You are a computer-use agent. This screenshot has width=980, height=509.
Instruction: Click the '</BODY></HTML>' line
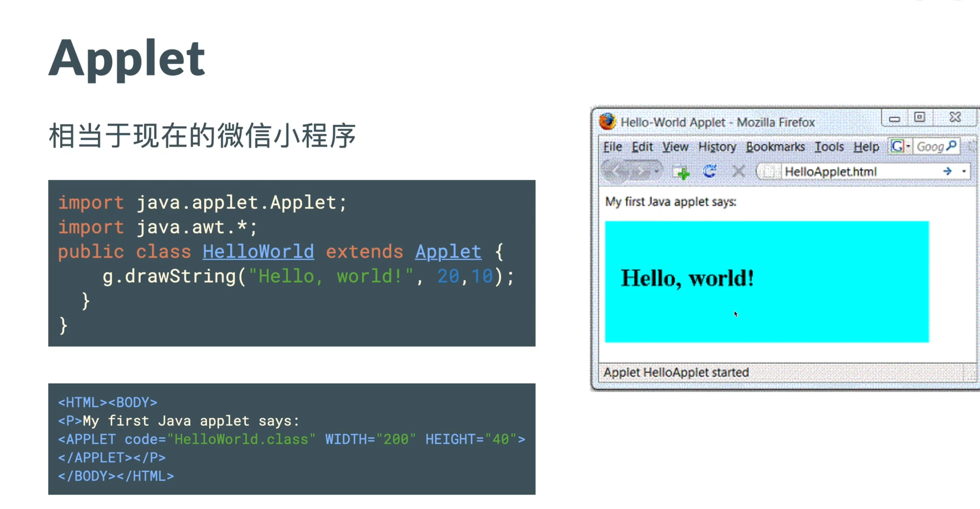coord(116,476)
